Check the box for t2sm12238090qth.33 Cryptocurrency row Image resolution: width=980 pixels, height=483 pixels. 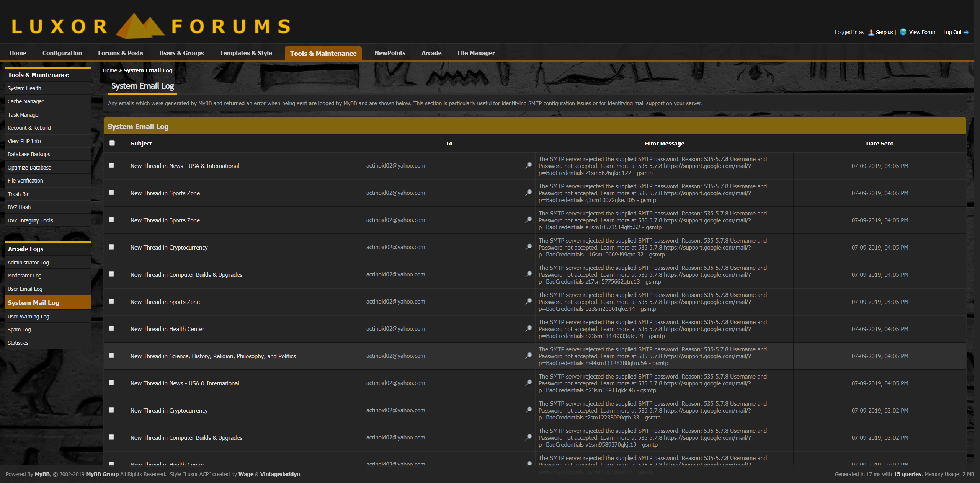pyautogui.click(x=111, y=410)
